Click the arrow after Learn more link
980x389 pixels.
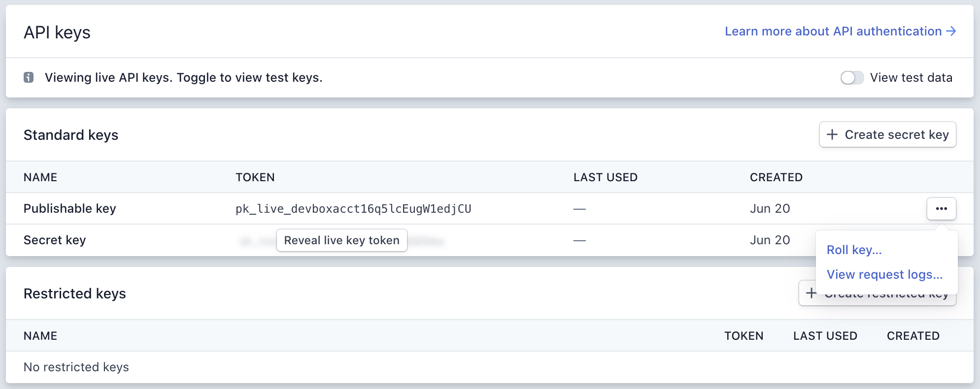(951, 31)
